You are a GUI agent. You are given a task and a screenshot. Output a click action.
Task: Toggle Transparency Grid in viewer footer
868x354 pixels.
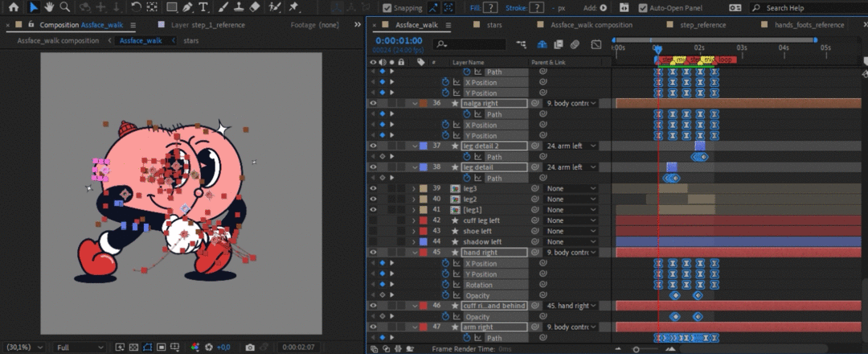click(x=133, y=348)
